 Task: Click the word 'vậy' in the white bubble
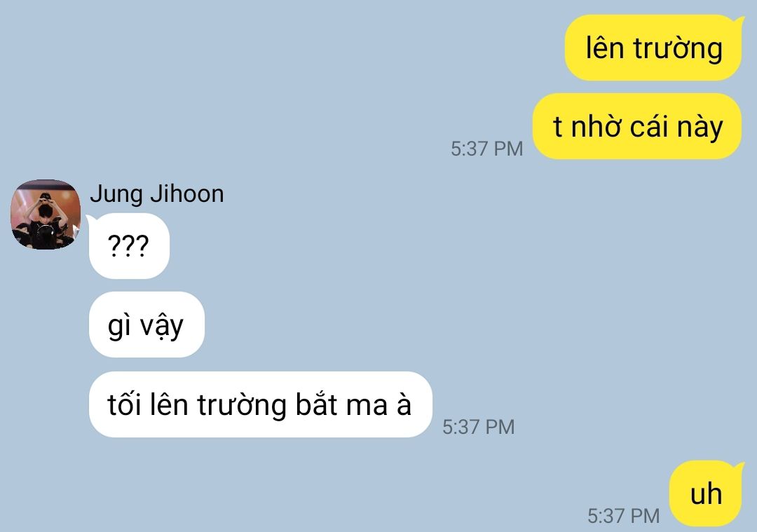[162, 327]
